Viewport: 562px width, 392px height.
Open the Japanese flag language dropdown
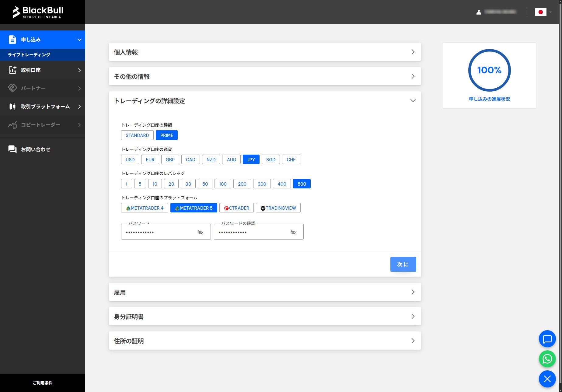[543, 12]
